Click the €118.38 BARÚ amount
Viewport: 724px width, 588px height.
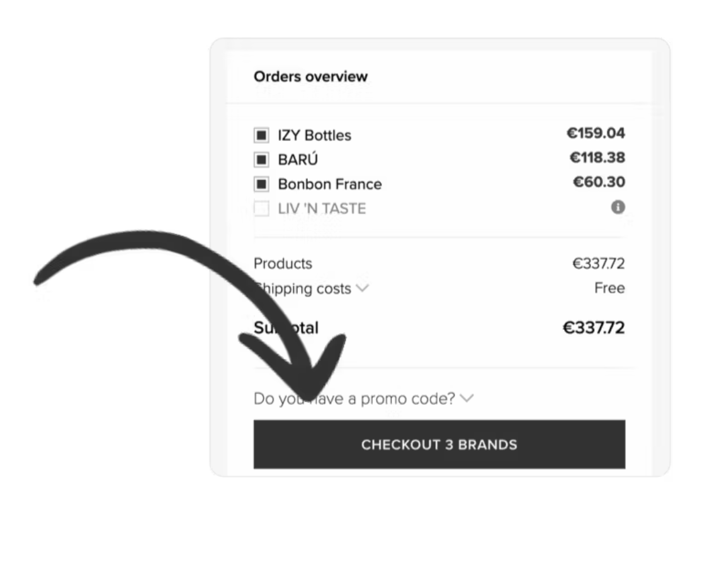[x=597, y=157]
